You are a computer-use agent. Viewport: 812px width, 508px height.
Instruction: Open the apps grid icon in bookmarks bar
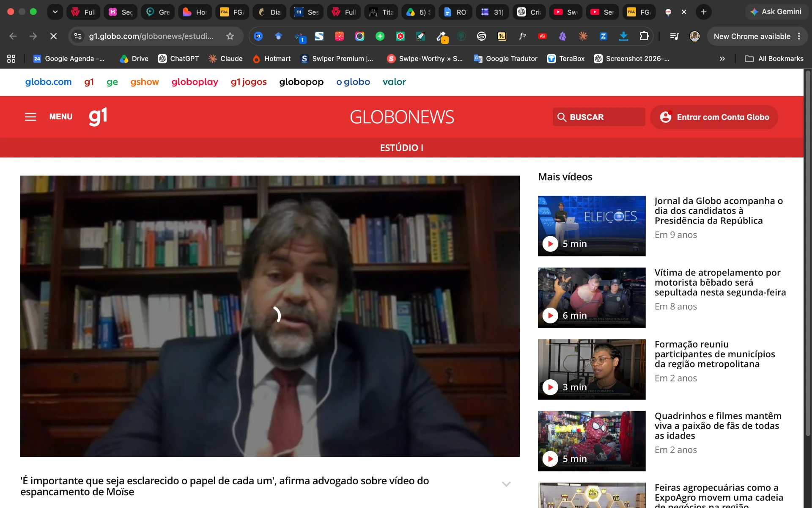pyautogui.click(x=11, y=59)
